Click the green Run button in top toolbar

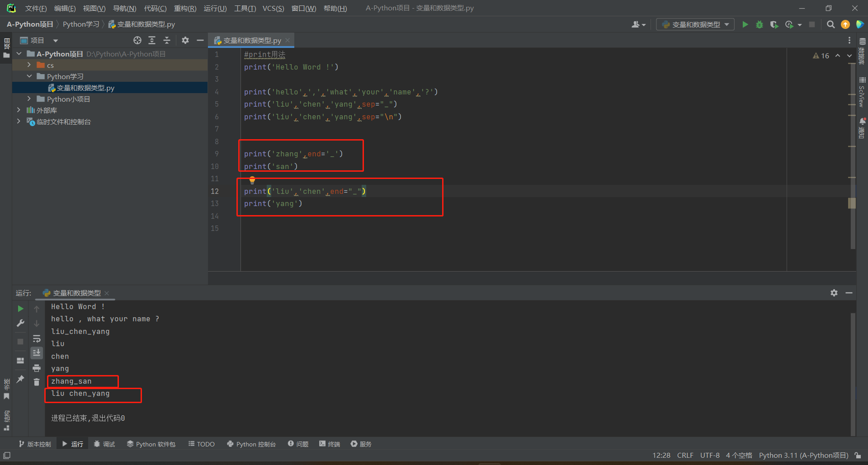click(x=745, y=24)
